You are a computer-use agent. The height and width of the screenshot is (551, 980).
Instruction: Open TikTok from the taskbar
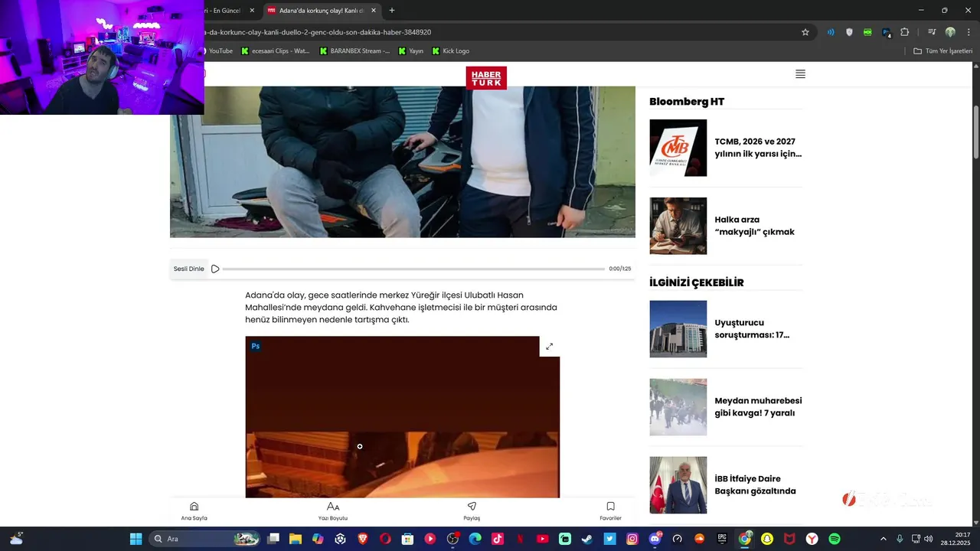click(498, 539)
